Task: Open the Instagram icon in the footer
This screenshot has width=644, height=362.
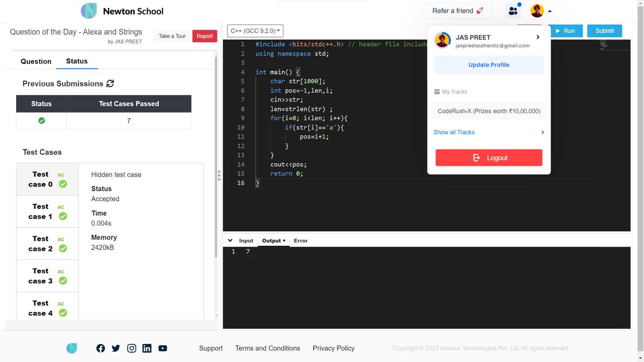Action: click(x=131, y=348)
